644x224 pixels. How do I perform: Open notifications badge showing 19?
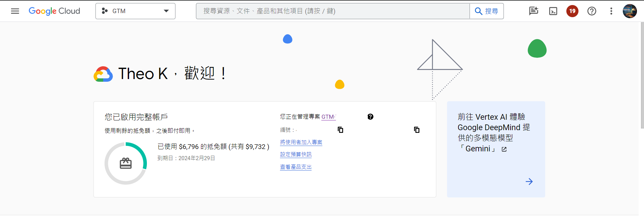click(x=572, y=11)
